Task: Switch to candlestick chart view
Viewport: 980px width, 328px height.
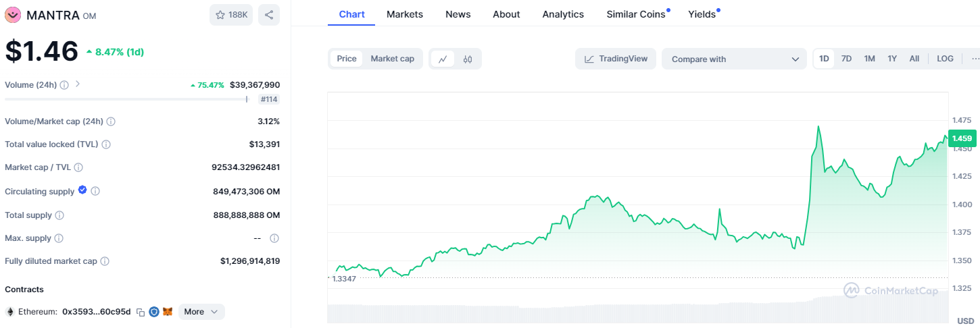Action: (x=468, y=59)
